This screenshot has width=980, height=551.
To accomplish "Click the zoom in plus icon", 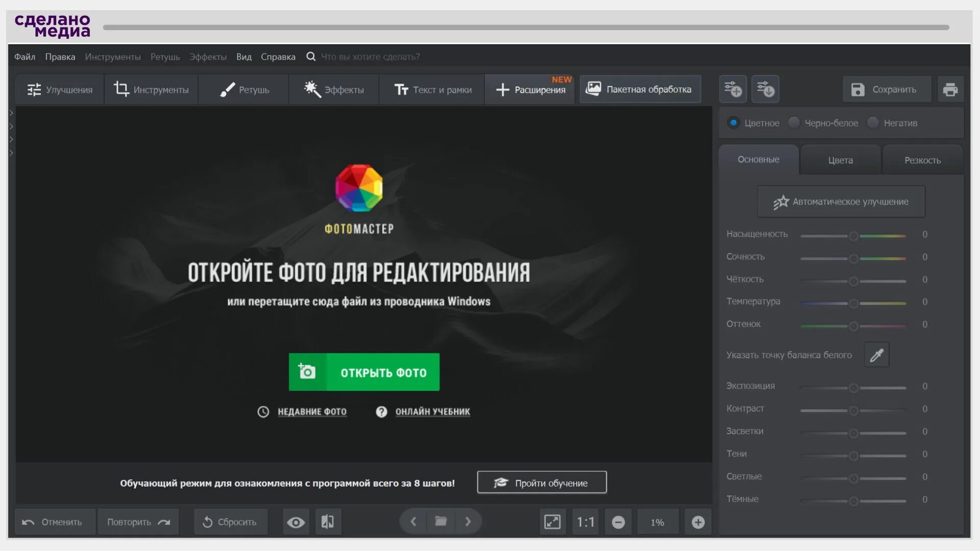I will pos(698,522).
